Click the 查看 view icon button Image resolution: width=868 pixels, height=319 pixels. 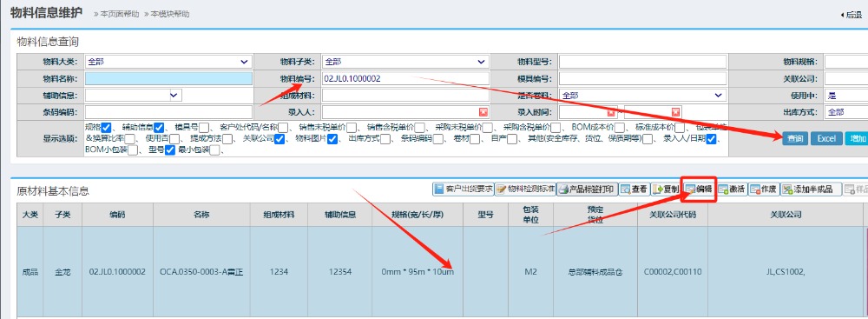pos(634,189)
